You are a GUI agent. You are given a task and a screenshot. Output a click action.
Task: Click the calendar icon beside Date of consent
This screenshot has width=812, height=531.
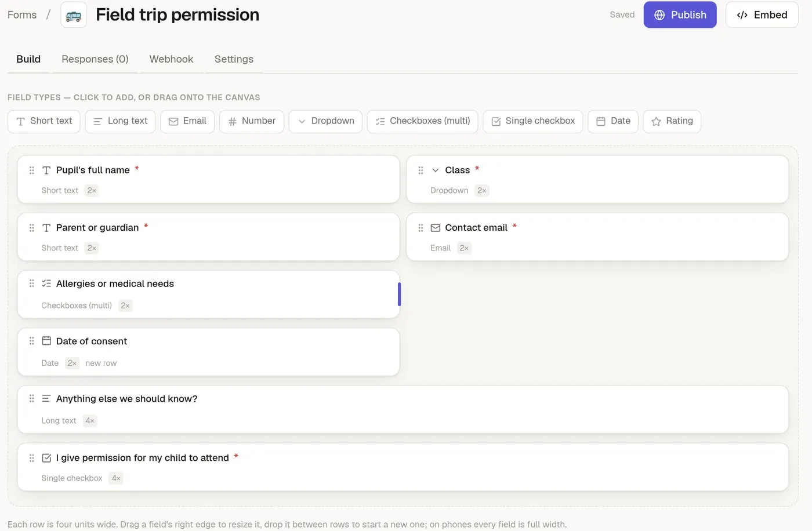[x=46, y=341]
